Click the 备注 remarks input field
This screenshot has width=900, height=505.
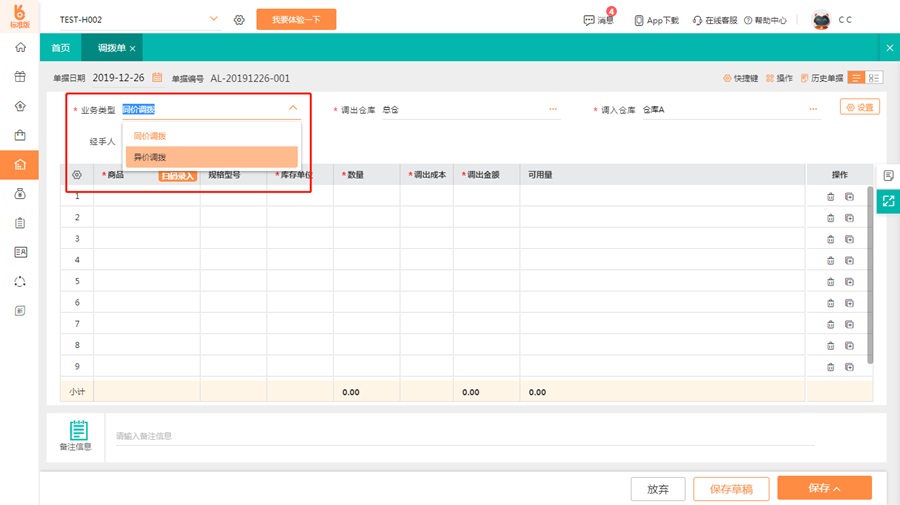465,436
